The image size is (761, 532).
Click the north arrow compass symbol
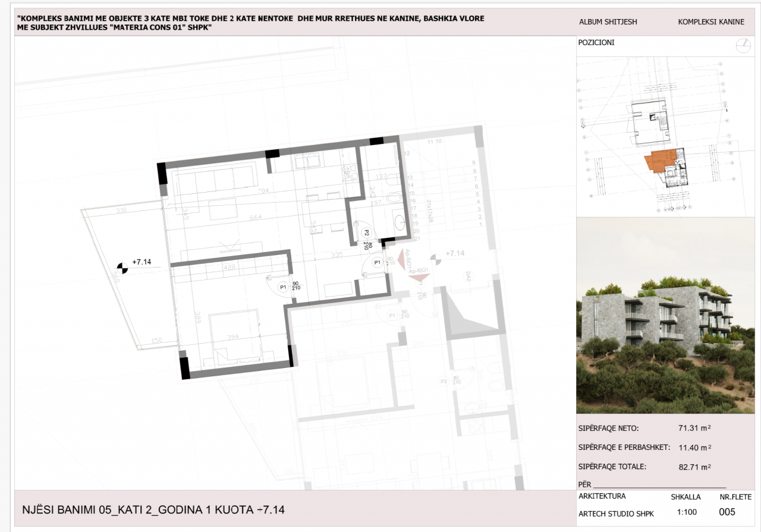tap(742, 46)
